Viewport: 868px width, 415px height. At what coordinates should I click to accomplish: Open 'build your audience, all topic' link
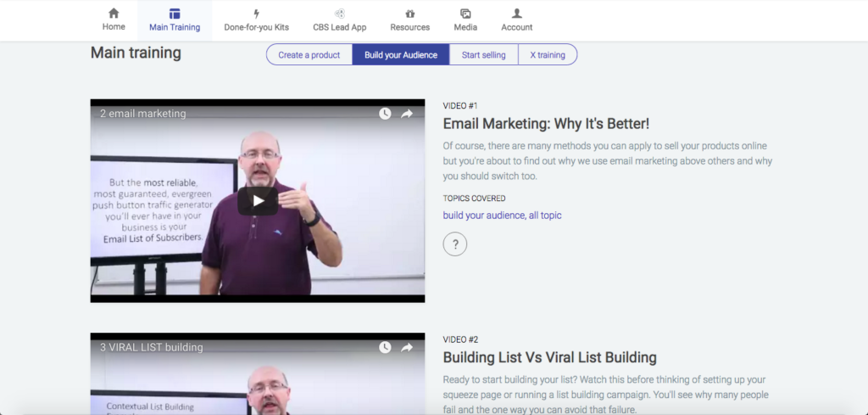tap(502, 216)
